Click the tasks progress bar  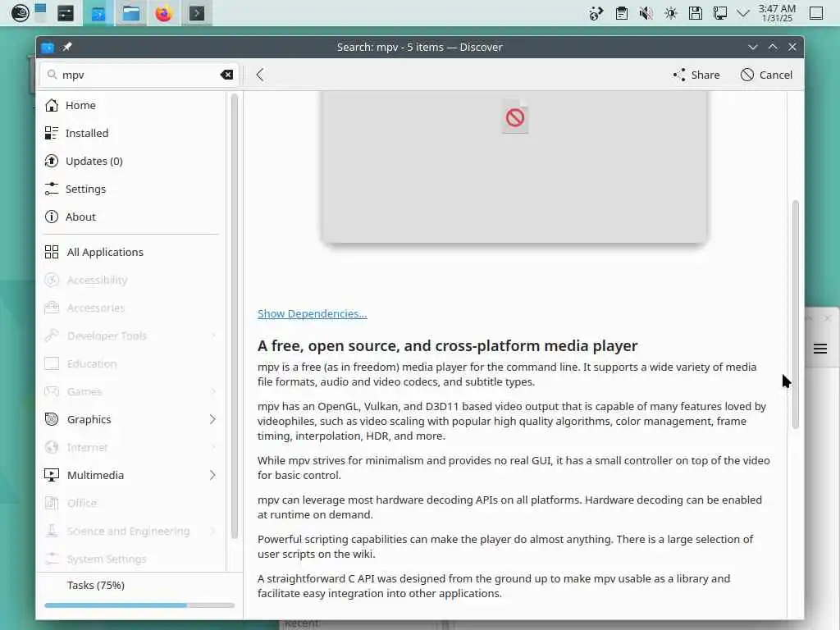click(x=139, y=605)
